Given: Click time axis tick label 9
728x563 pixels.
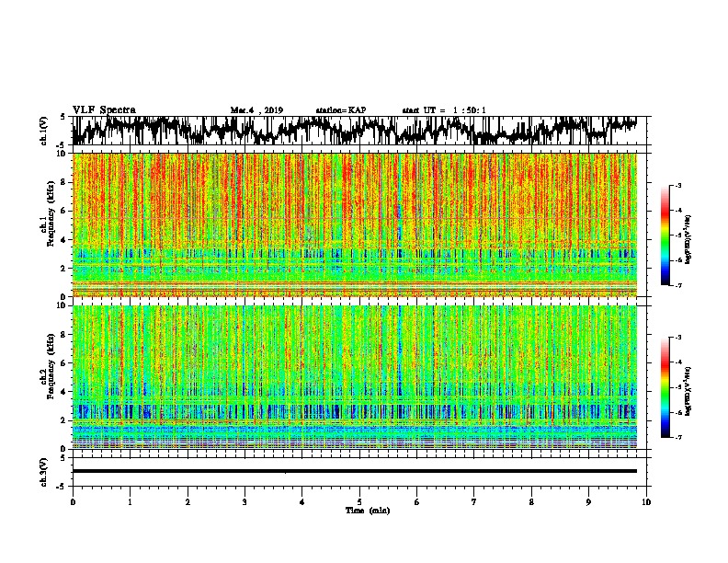Looking at the screenshot, I should point(588,502).
